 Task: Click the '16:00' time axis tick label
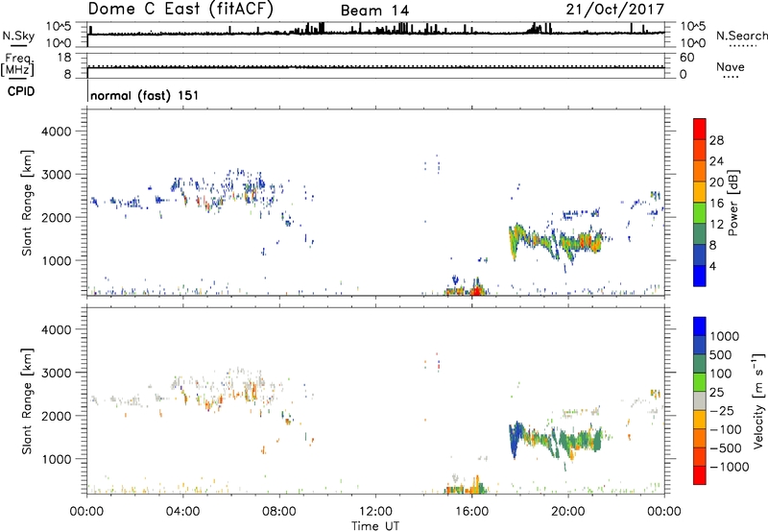(471, 512)
